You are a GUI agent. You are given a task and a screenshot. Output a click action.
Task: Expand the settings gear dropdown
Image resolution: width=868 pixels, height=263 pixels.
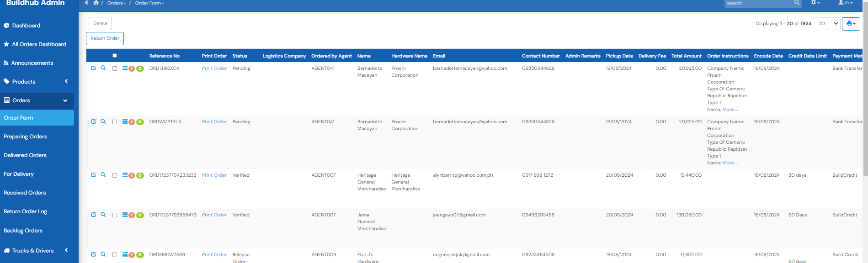[815, 3]
